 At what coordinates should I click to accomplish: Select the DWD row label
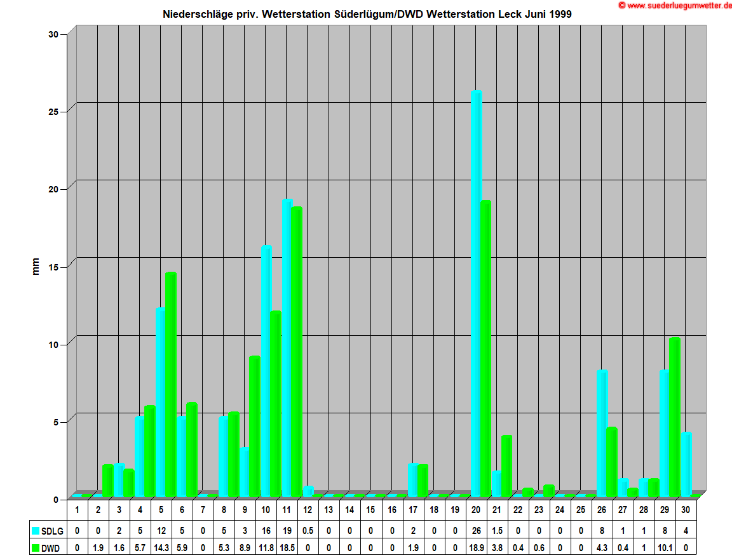[52, 546]
